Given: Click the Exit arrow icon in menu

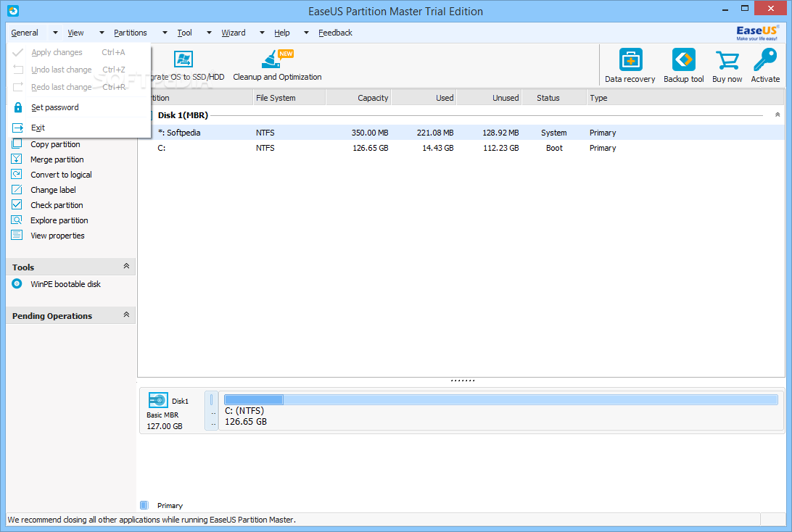Looking at the screenshot, I should [17, 128].
